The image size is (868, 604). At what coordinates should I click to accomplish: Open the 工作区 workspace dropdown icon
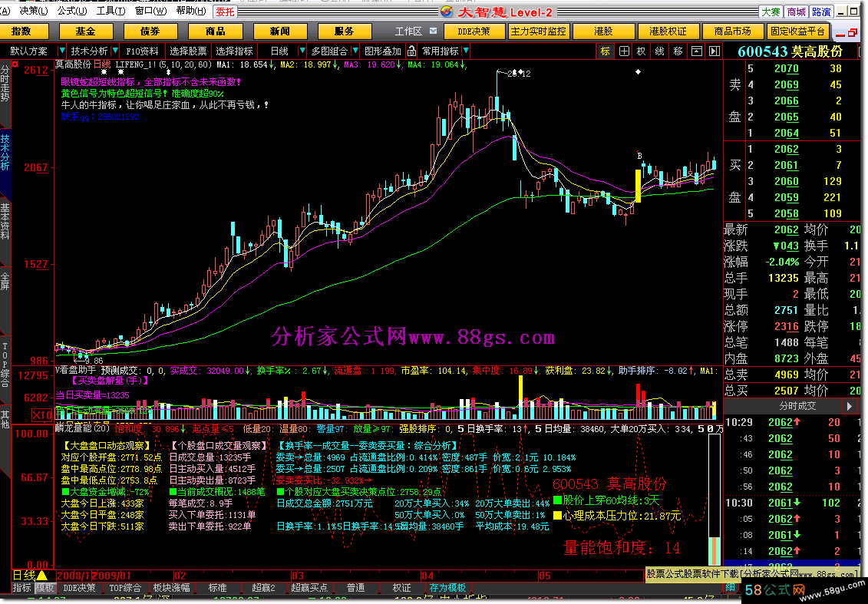434,31
